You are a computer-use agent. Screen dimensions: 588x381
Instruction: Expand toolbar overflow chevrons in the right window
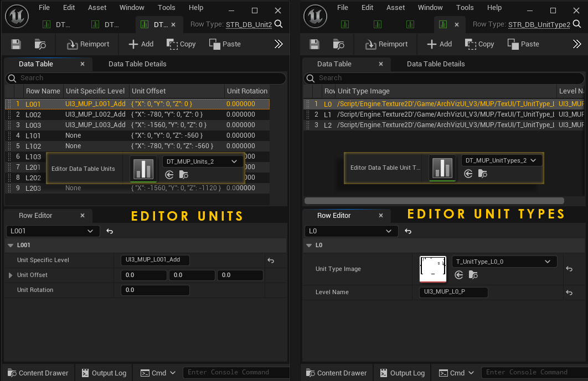coord(577,44)
